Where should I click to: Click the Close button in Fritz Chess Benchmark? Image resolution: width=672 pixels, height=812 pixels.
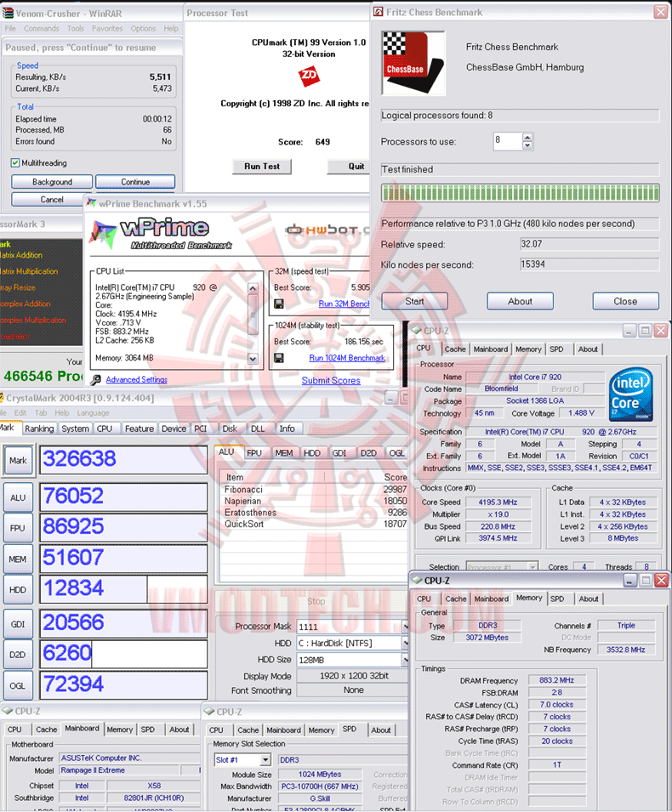[626, 301]
